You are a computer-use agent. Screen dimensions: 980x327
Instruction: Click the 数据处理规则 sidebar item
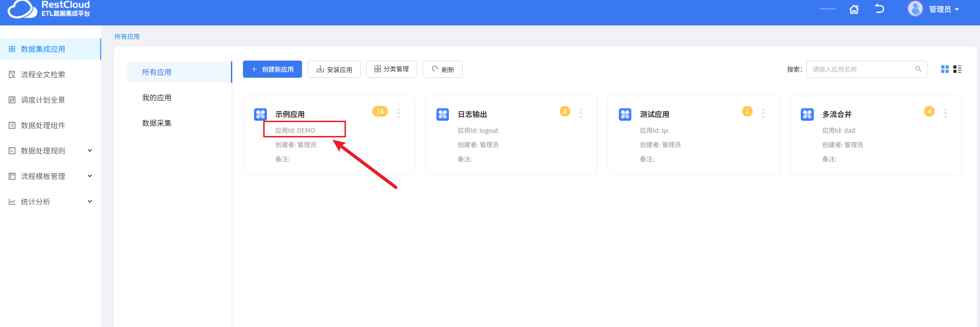pyautogui.click(x=50, y=151)
